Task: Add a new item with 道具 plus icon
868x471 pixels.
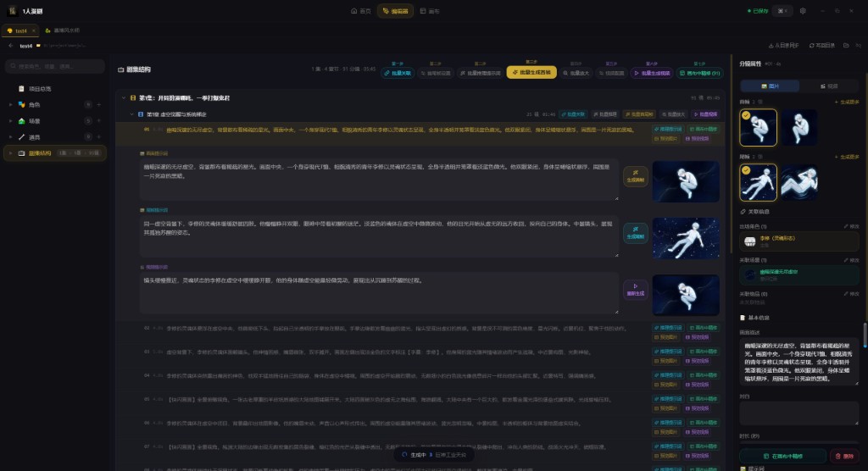Action: pos(99,137)
